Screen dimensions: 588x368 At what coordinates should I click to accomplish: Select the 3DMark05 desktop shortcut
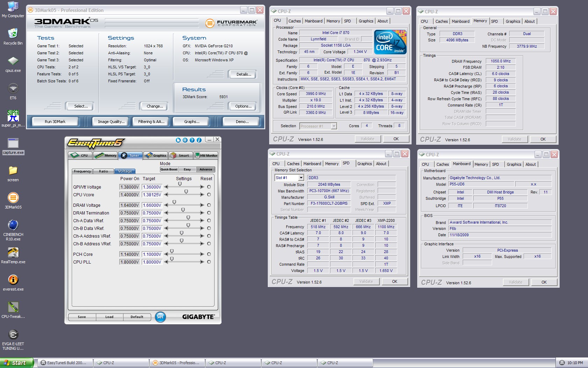point(13,201)
